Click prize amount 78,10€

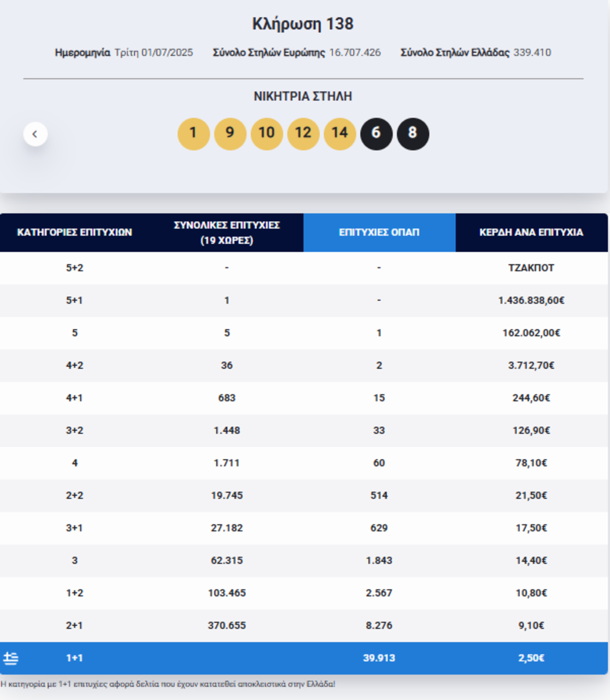tap(531, 463)
